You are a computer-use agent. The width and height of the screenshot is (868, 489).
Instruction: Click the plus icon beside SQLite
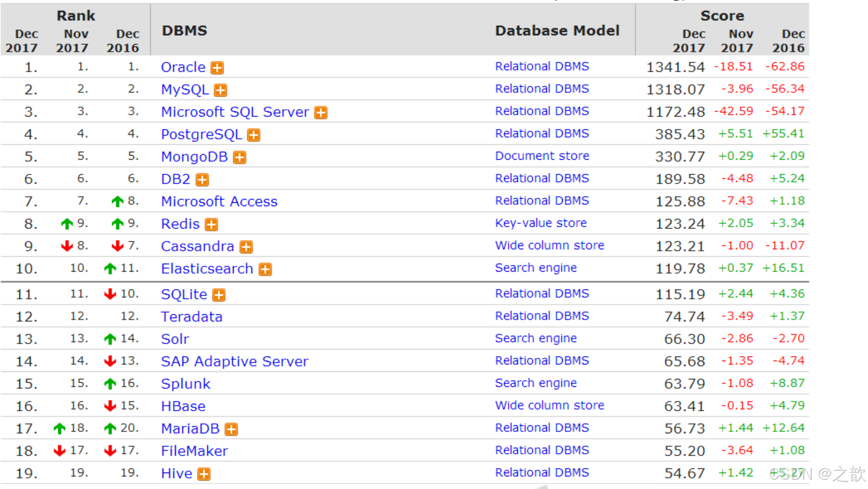[x=219, y=295]
